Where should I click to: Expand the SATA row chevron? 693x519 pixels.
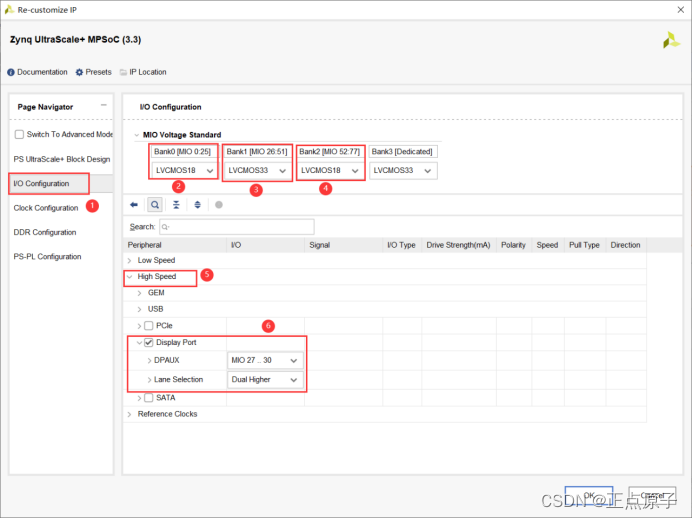point(139,398)
